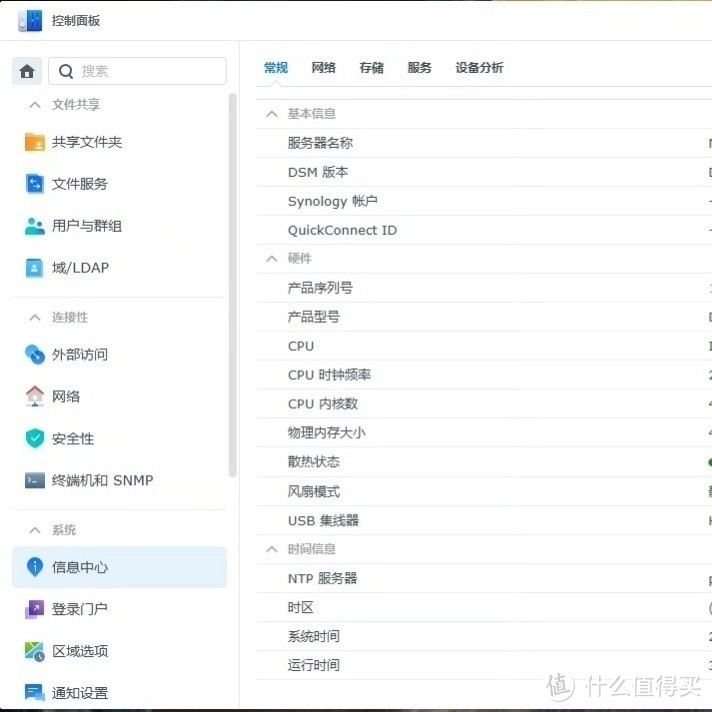Go to the control panel home icon
This screenshot has width=712, height=712.
pyautogui.click(x=27, y=71)
